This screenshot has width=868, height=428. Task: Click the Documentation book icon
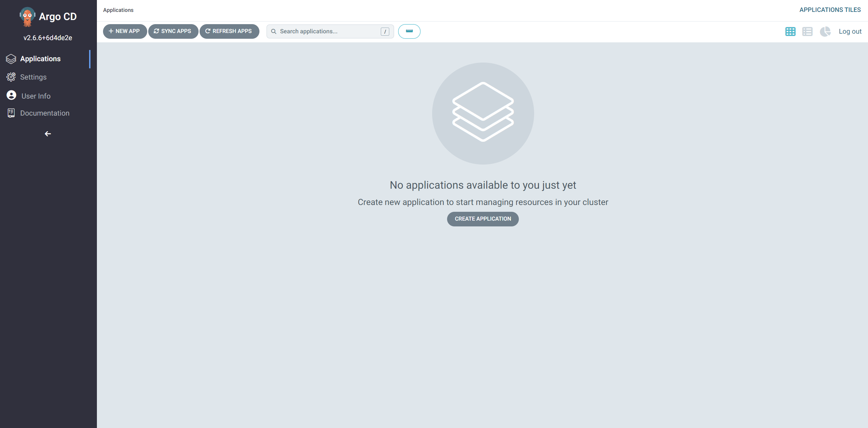tap(11, 113)
